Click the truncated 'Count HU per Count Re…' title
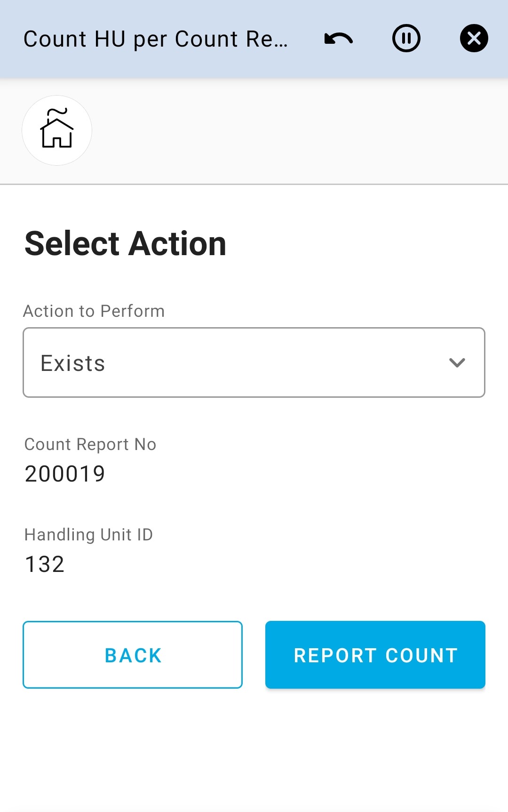 pos(156,39)
